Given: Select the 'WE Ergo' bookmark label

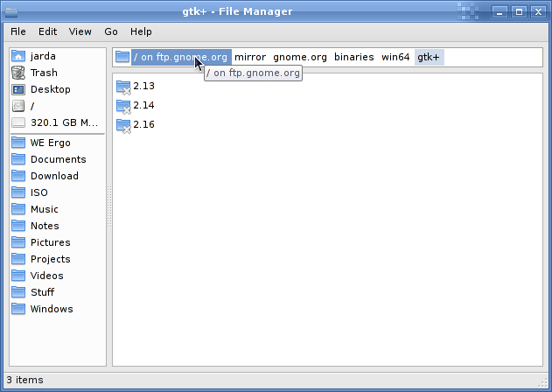Looking at the screenshot, I should click(x=51, y=143).
